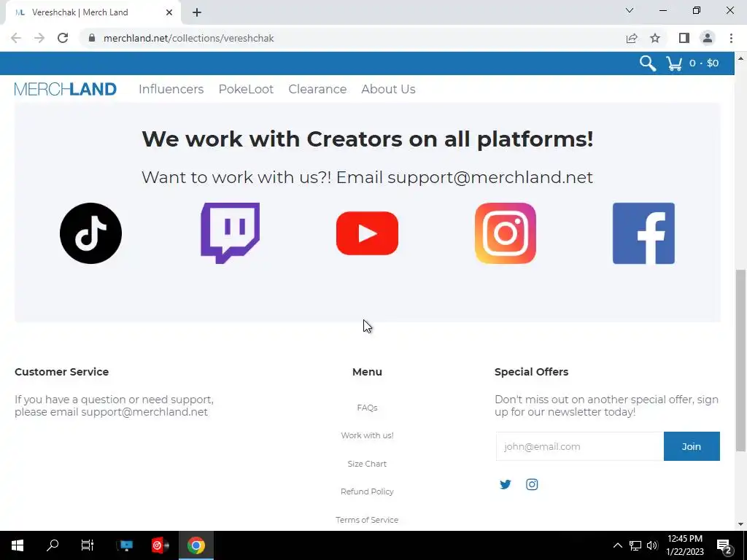747x560 pixels.
Task: Open the footer Twitter bird icon
Action: [x=505, y=484]
